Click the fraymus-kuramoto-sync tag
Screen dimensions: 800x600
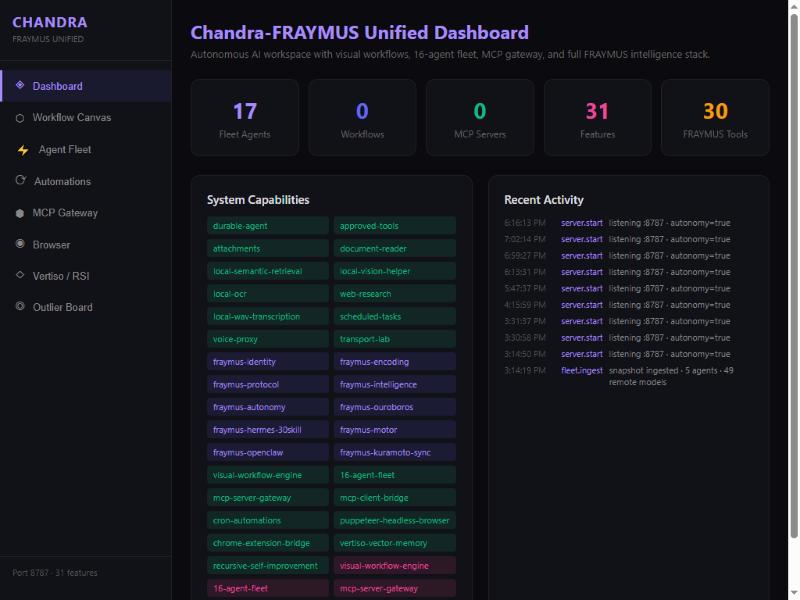(394, 453)
